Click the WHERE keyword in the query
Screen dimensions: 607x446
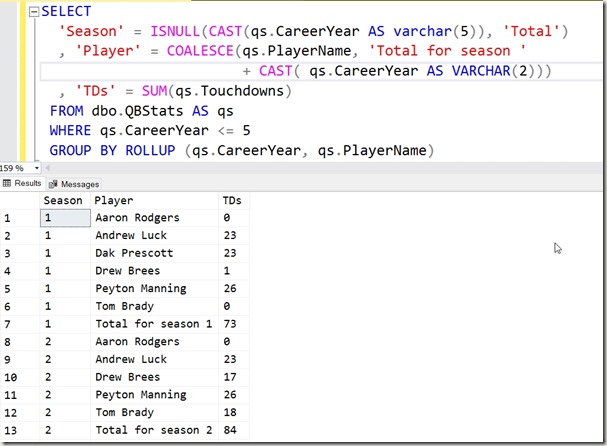tap(70, 131)
